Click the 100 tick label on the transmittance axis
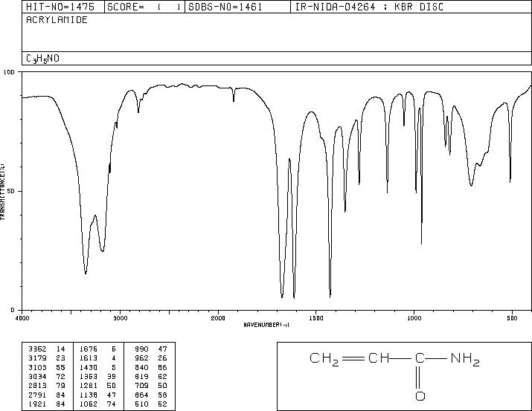This screenshot has width=532, height=411. coord(9,72)
